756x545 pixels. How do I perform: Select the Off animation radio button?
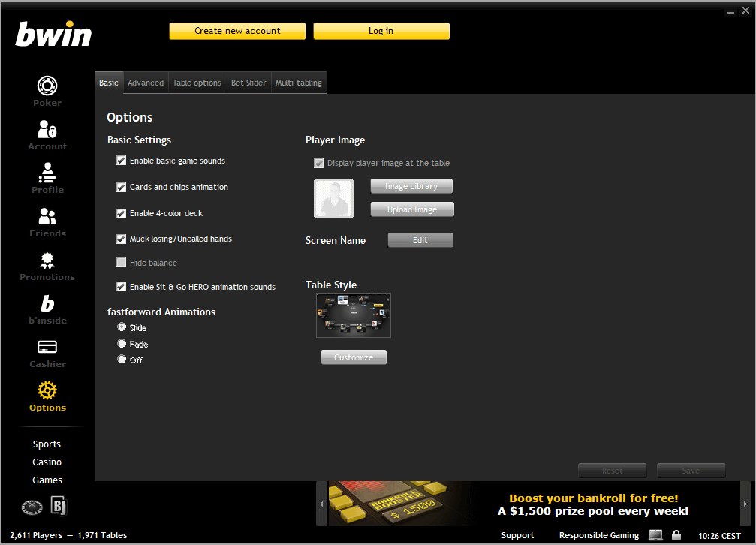pyautogui.click(x=122, y=360)
